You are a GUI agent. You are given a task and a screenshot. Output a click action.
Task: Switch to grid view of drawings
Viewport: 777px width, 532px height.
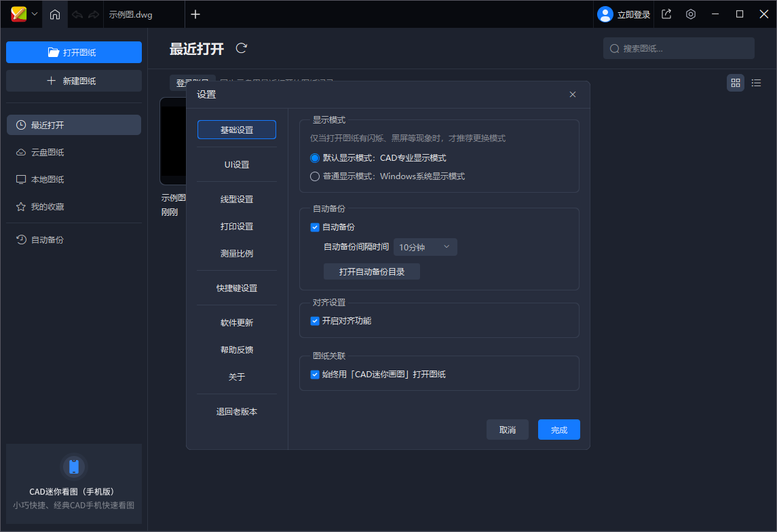(x=736, y=82)
